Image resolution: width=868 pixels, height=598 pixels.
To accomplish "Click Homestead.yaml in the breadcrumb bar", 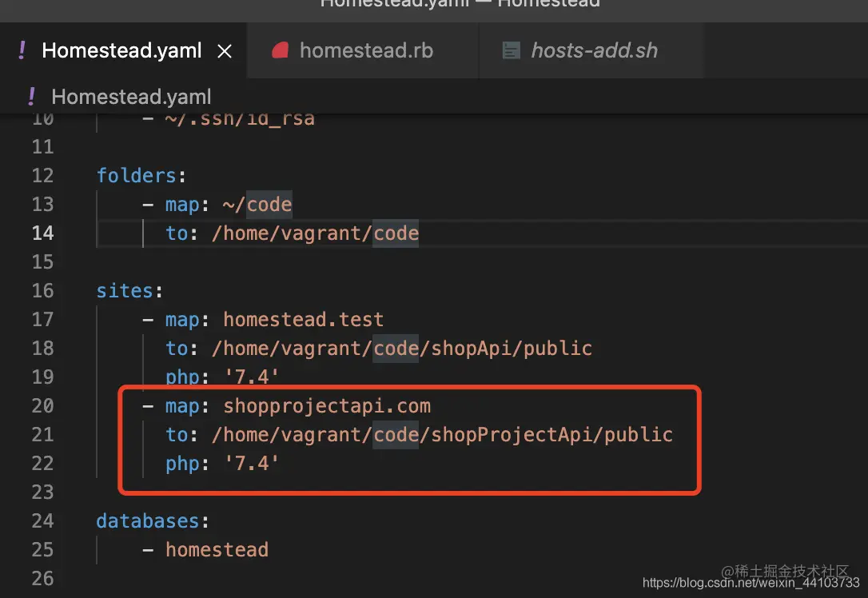I will [x=131, y=97].
